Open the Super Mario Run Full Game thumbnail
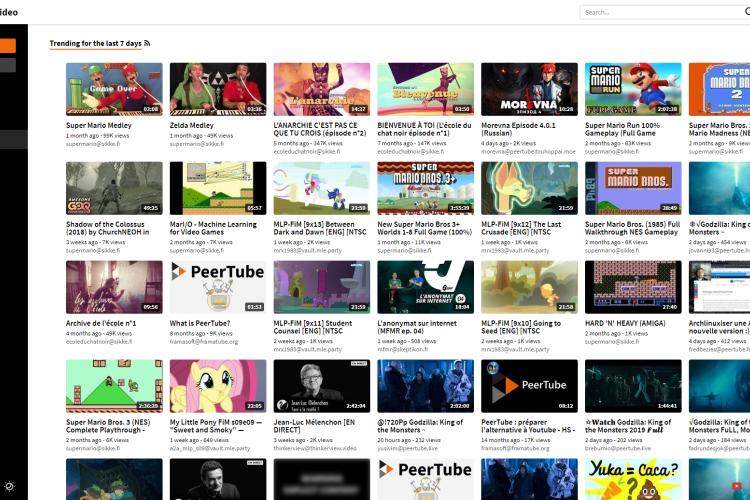This screenshot has height=500, width=750. point(633,89)
